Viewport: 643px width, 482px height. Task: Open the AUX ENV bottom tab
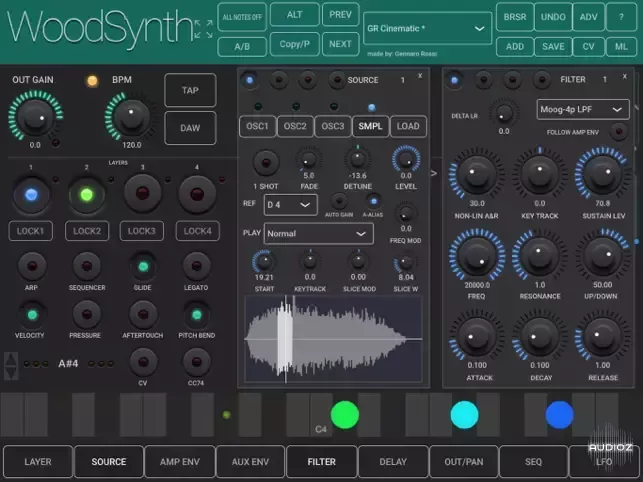250,462
